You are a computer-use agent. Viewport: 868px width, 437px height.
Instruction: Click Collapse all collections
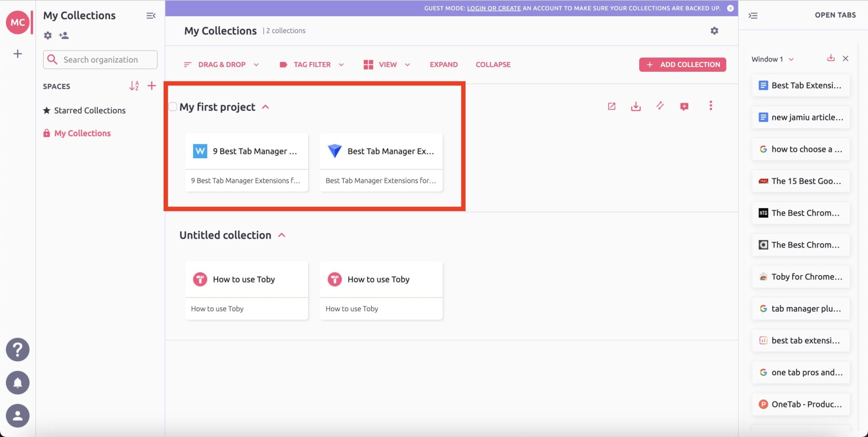point(493,65)
